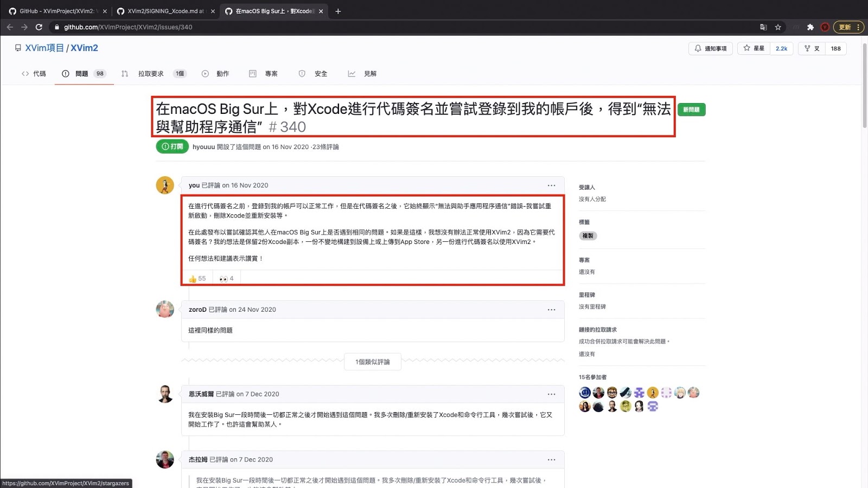Expand the 1個類似評論 hidden comments

373,362
